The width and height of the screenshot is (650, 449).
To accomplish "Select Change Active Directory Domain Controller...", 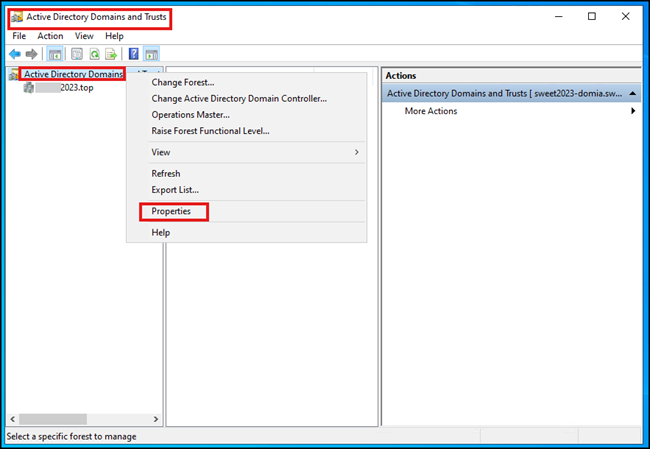I will (246, 99).
